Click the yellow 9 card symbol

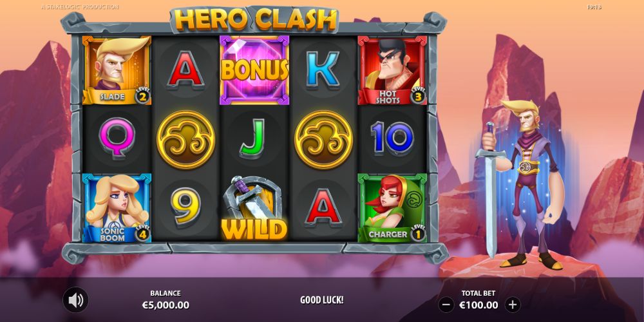tap(185, 208)
